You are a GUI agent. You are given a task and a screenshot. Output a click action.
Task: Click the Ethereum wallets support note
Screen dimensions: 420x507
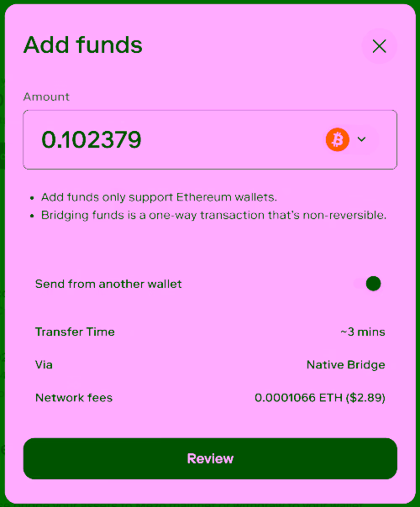pos(159,197)
